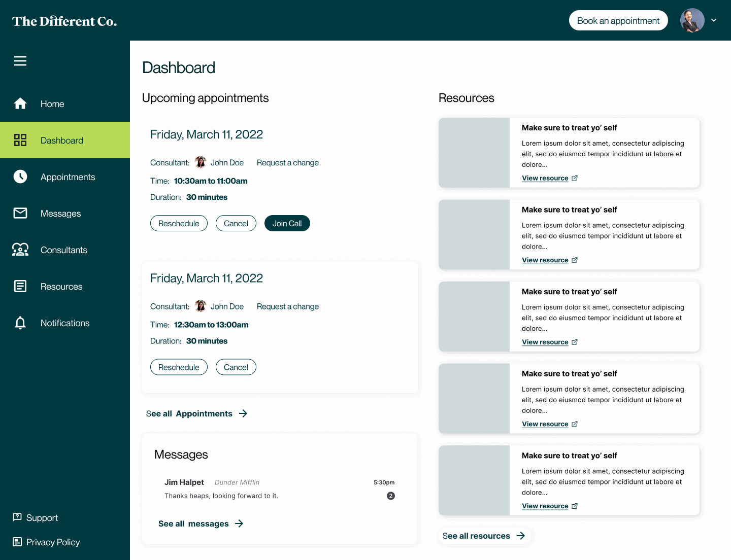Image resolution: width=731 pixels, height=560 pixels.
Task: Open Messages from sidebar
Action: pos(65,213)
